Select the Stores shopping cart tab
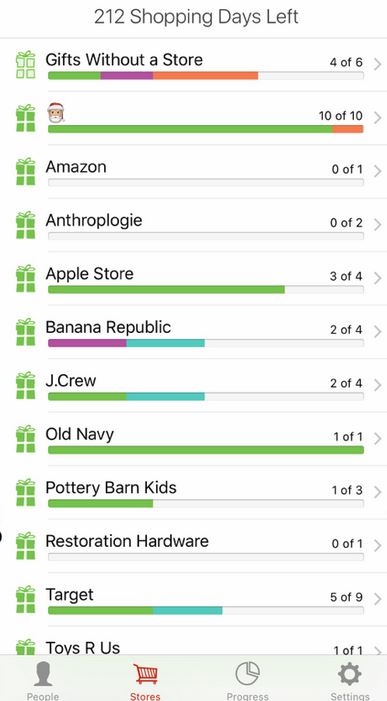 [145, 680]
